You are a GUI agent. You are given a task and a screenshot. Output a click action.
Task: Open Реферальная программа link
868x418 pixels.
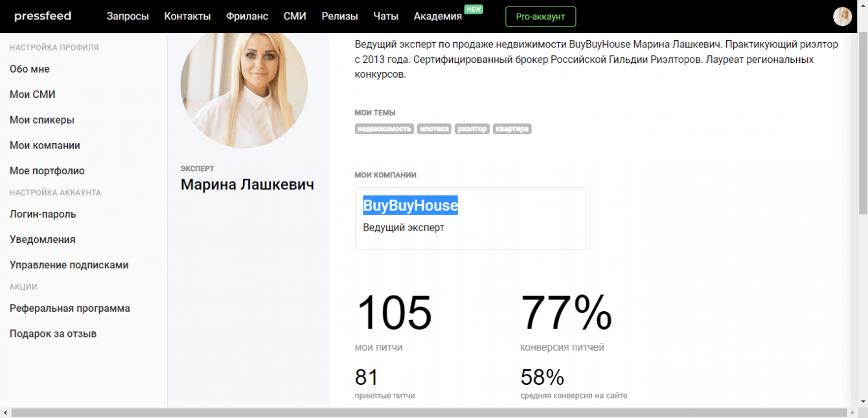[70, 308]
